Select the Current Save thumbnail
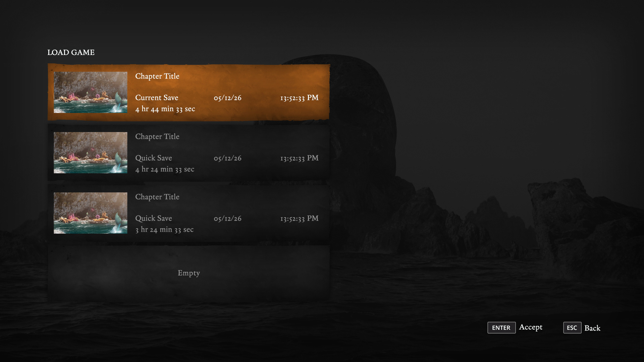Viewport: 644px width, 362px height. tap(91, 92)
